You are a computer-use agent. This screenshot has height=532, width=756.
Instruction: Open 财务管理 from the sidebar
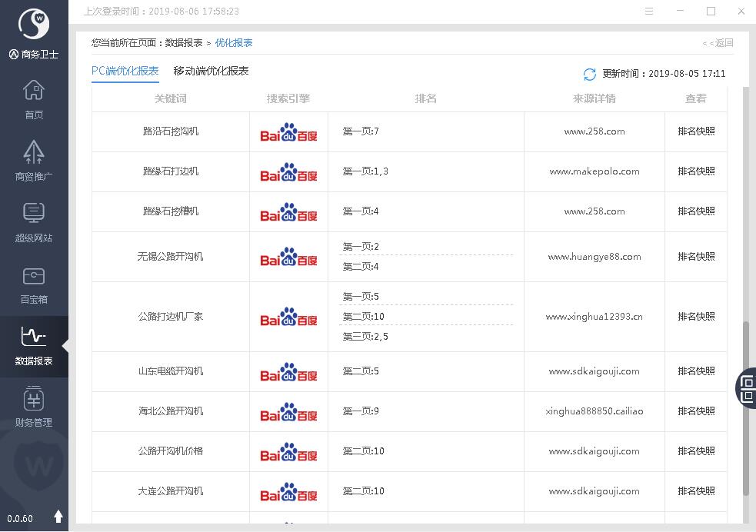pos(34,407)
